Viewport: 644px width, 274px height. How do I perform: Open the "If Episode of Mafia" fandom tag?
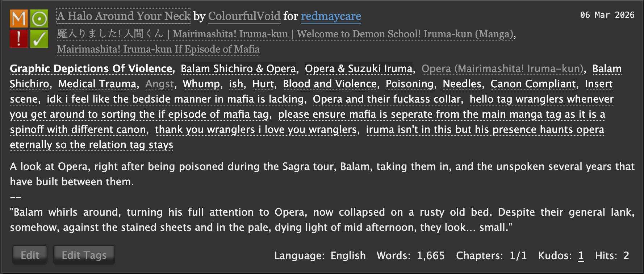[x=158, y=49]
